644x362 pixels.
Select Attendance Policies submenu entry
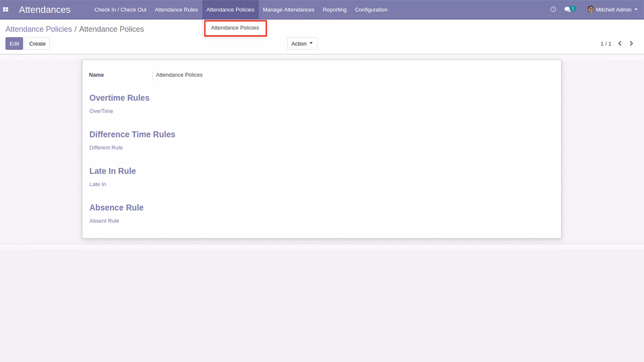(235, 28)
